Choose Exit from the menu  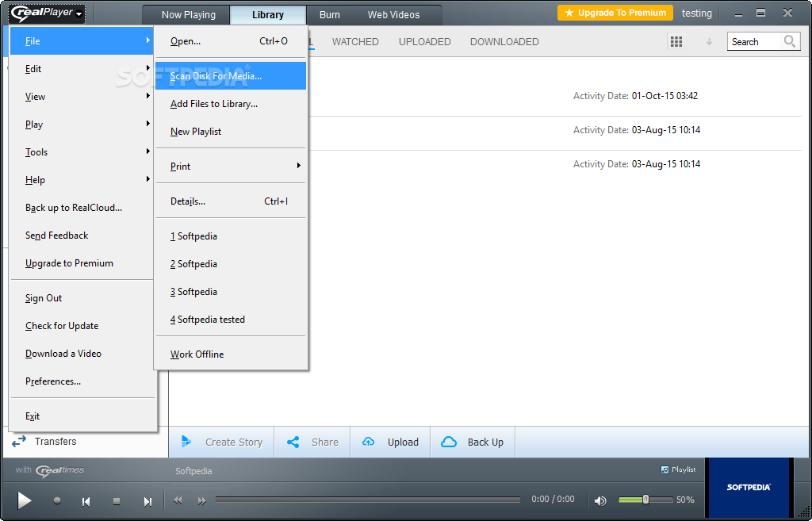[x=82, y=416]
